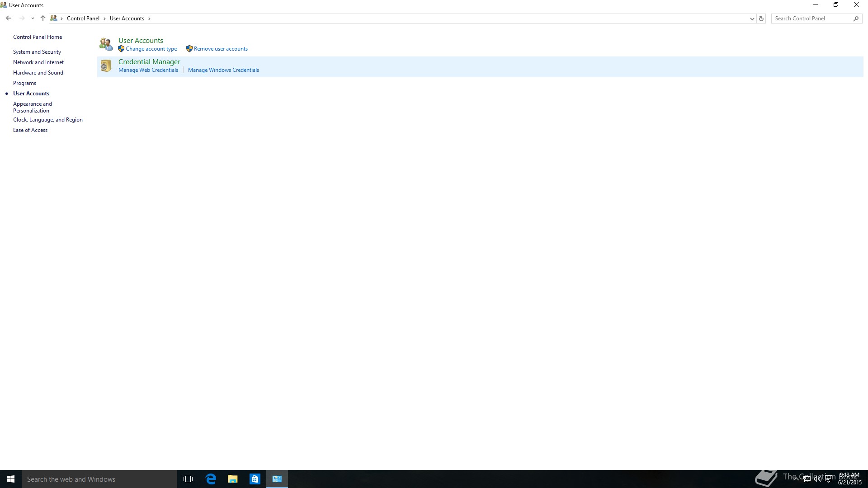Expand the Control Panel breadcrumb chevron
This screenshot has height=488, width=868.
click(104, 19)
